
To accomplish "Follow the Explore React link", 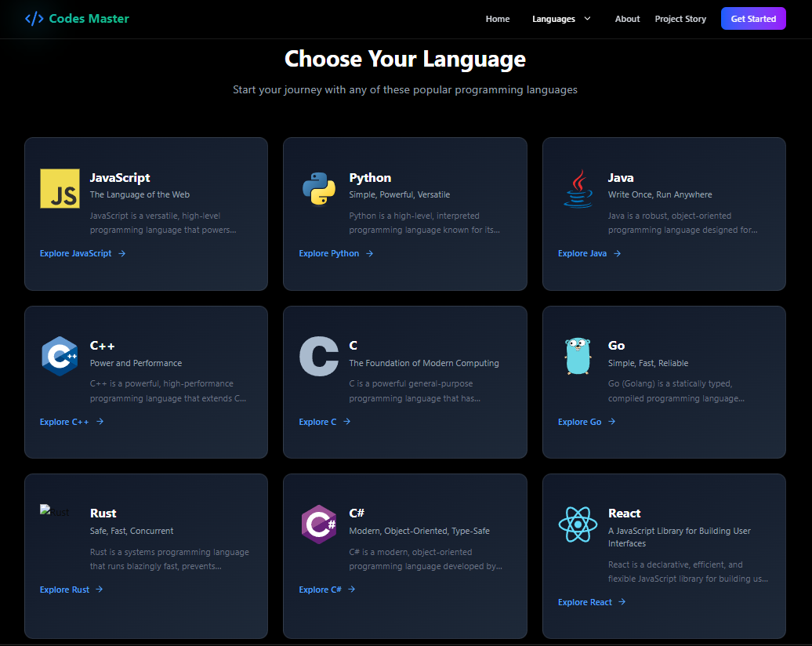I will 585,602.
